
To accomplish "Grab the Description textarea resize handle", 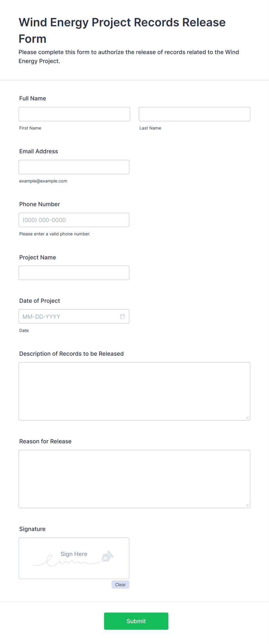I will click(247, 417).
